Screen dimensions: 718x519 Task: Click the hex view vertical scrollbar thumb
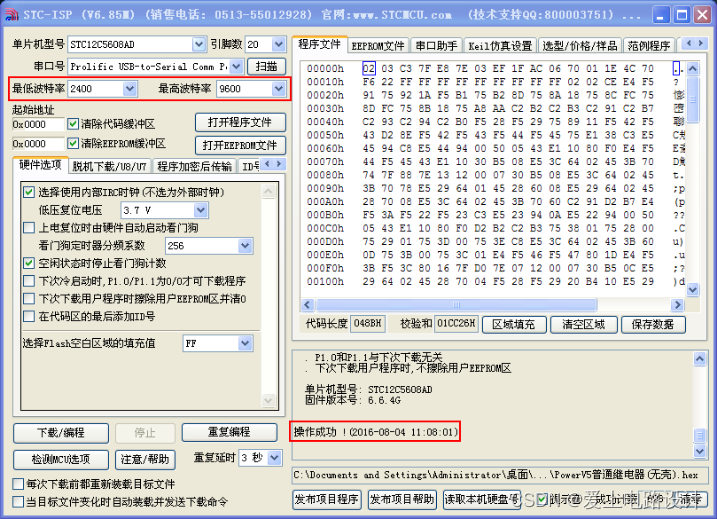click(x=693, y=99)
